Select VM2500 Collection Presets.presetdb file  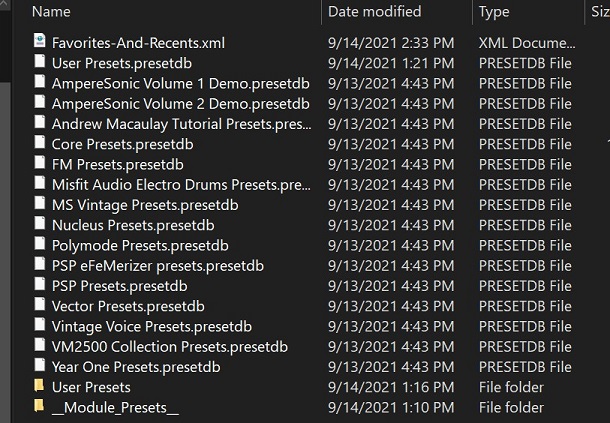coord(170,347)
